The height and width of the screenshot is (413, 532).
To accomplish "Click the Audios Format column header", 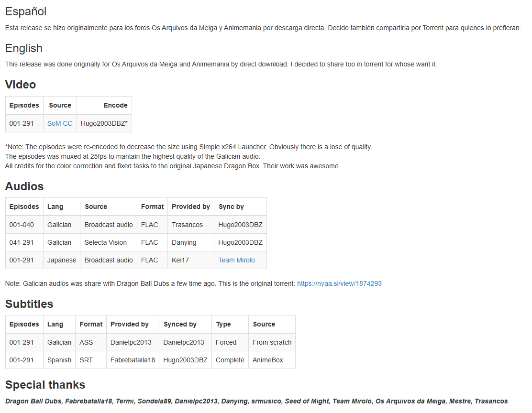I will 152,206.
